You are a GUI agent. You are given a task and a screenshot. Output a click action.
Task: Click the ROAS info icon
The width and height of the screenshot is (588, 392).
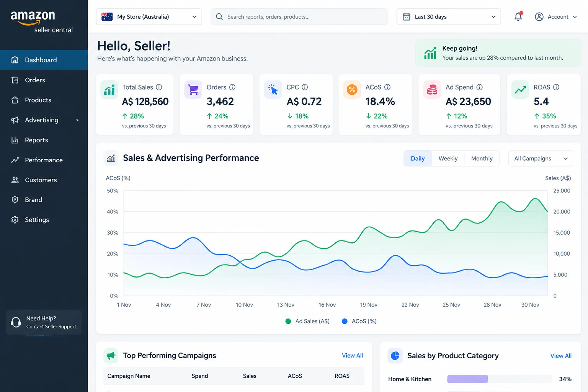tap(556, 87)
